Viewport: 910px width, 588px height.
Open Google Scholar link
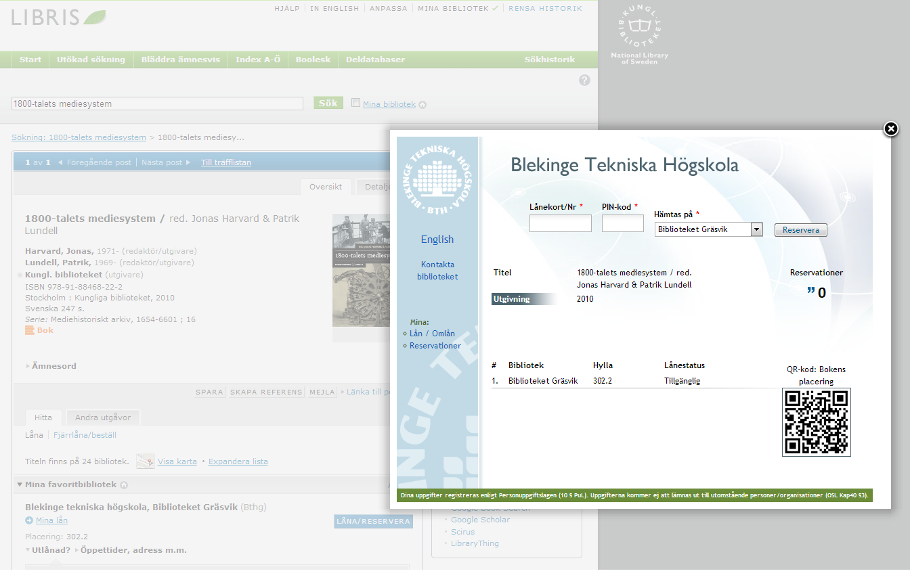(x=480, y=520)
